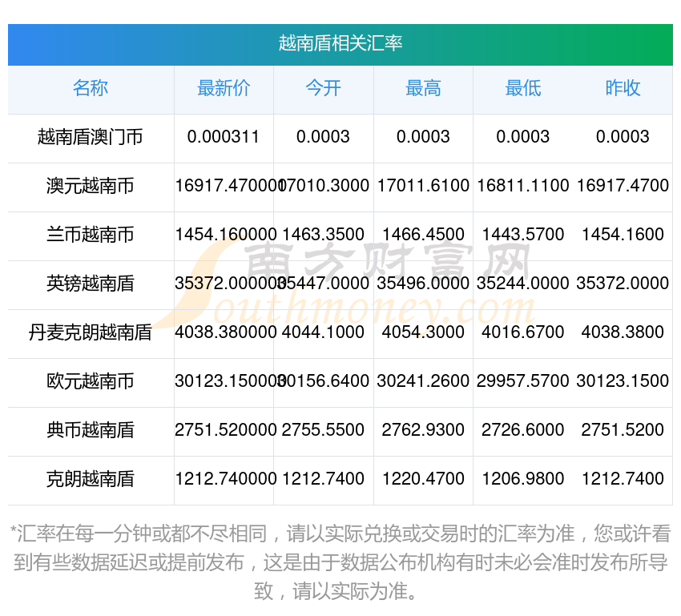
Task: Select the 名称 column header
Action: pyautogui.click(x=91, y=88)
